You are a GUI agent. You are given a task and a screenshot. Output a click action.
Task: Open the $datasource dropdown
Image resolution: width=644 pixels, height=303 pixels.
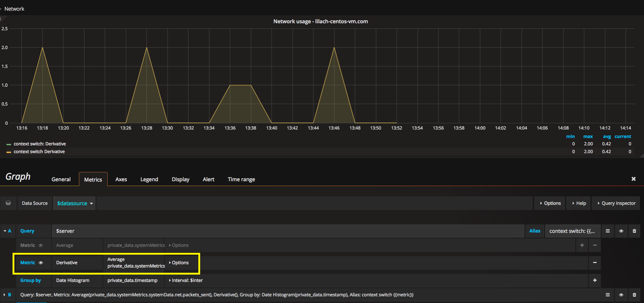[x=75, y=203]
